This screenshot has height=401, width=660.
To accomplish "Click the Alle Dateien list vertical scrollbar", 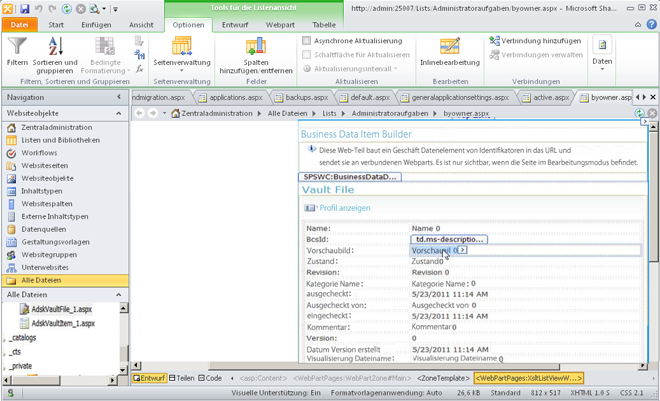I will (124, 339).
